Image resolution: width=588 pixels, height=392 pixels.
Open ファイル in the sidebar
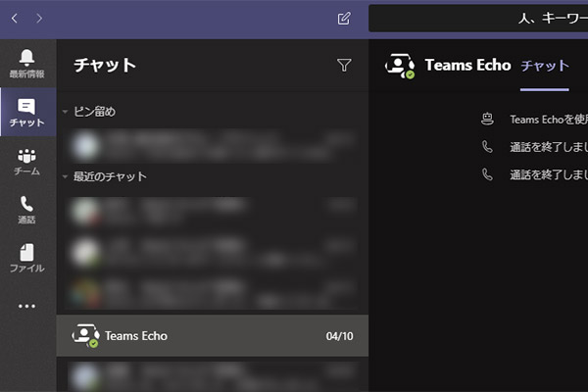[27, 258]
